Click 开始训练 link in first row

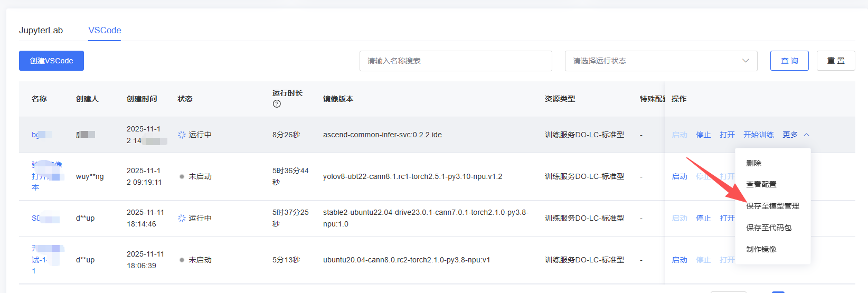coord(758,135)
